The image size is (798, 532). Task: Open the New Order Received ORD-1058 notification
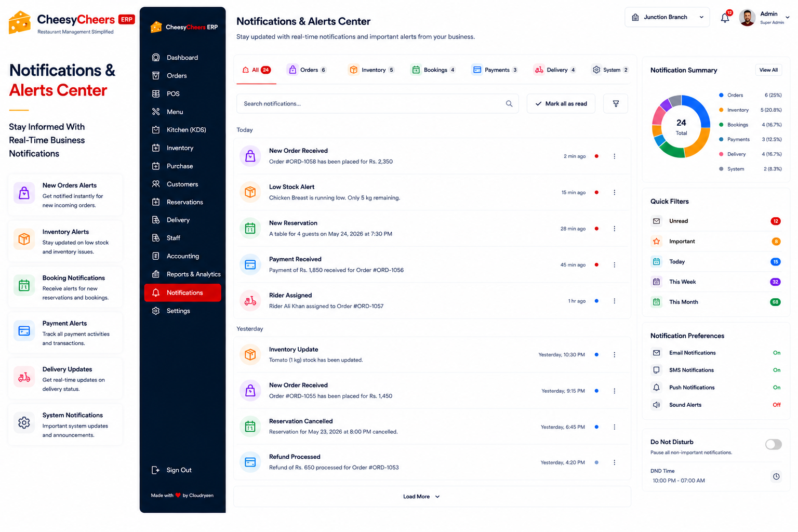(432, 156)
